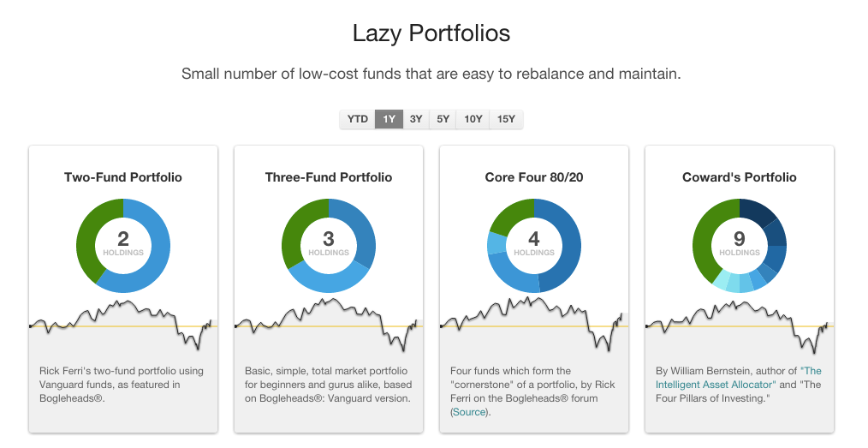Click the Coward's 9 holdings donut center
The height and width of the screenshot is (448, 868).
(x=740, y=245)
